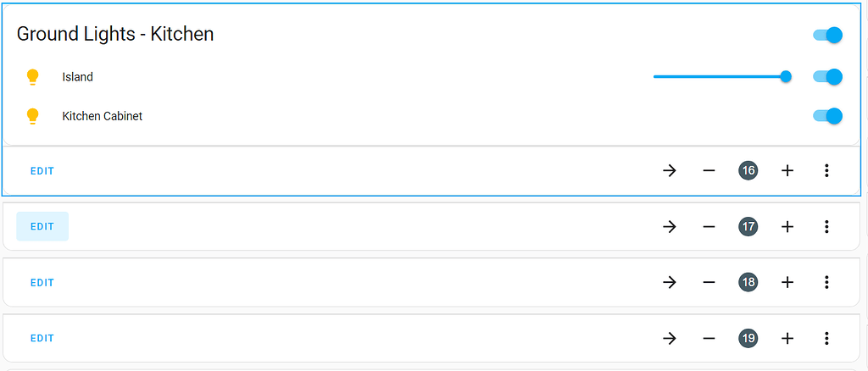
Task: Move card 16 to another view arrow
Action: 670,171
